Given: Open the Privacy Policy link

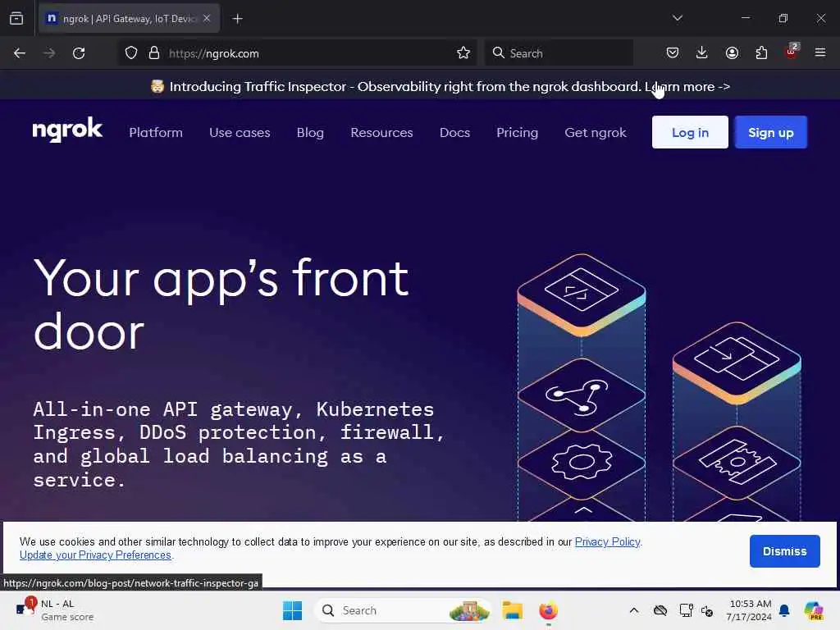Looking at the screenshot, I should pos(607,541).
